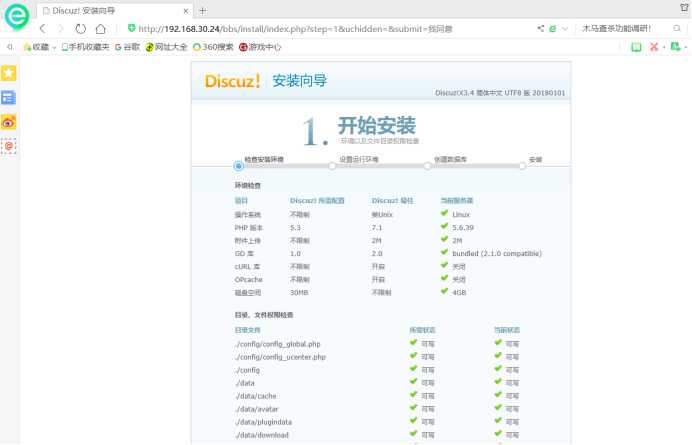Image resolution: width=692 pixels, height=445 pixels.
Task: Click the green 'e' browser-mode icon
Action: pos(552,29)
